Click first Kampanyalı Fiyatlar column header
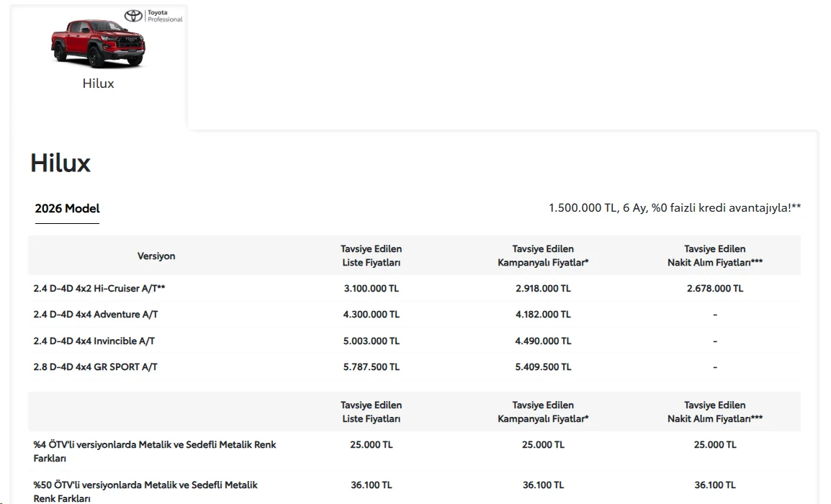The width and height of the screenshot is (831, 504). click(543, 256)
